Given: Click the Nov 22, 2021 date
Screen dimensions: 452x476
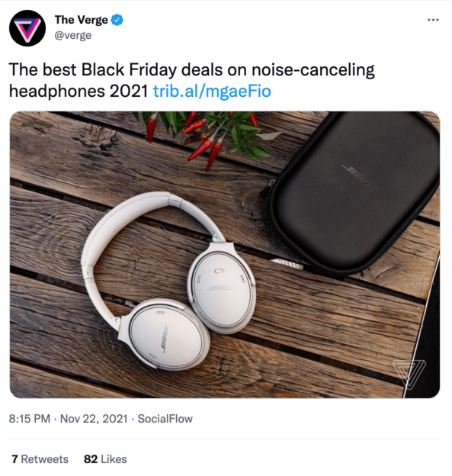Looking at the screenshot, I should [94, 419].
